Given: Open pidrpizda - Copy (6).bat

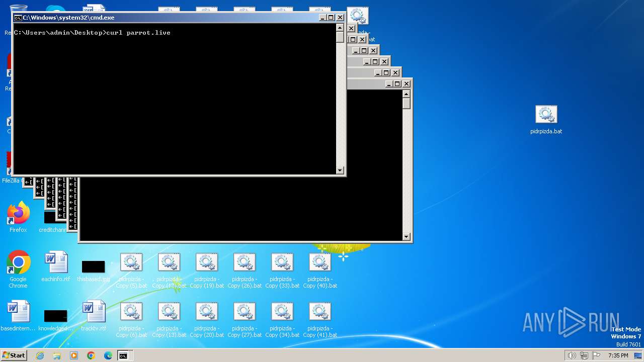Looking at the screenshot, I should pos(131,320).
